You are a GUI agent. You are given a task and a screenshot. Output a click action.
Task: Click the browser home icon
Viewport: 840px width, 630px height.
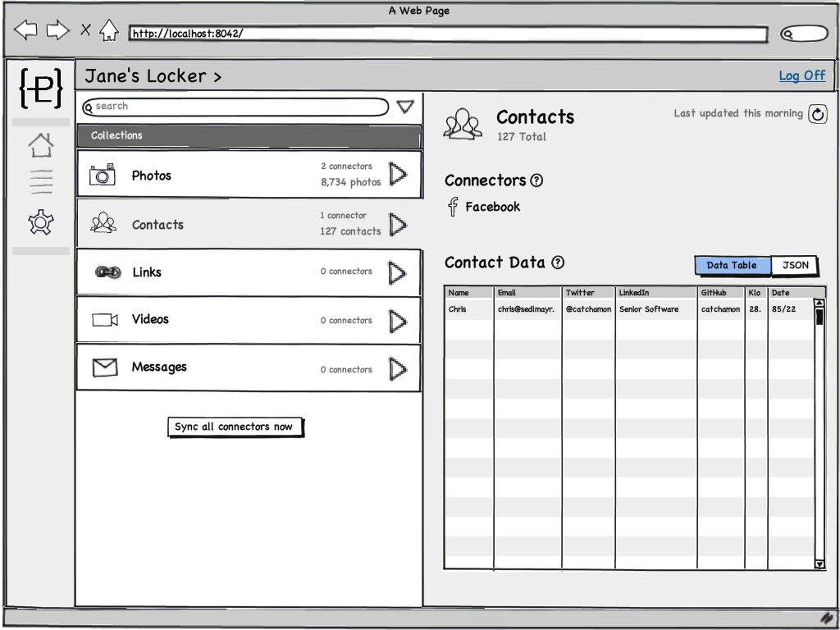pyautogui.click(x=109, y=30)
